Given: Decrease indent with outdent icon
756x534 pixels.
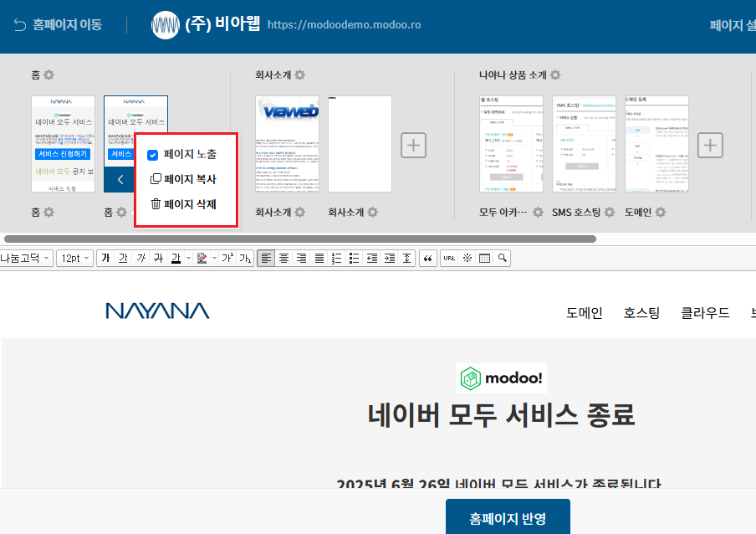Looking at the screenshot, I should 372,258.
